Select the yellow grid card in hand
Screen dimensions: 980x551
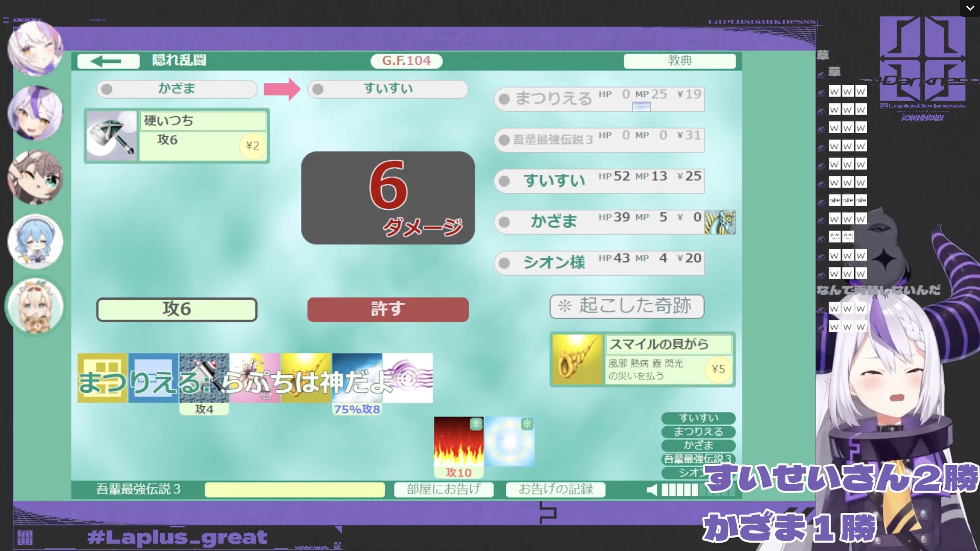click(102, 378)
